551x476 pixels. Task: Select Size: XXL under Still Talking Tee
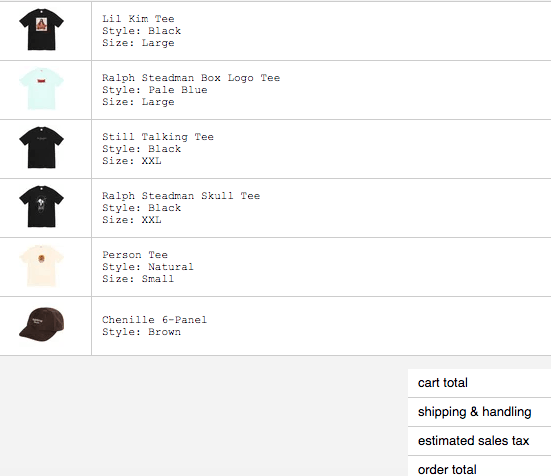click(132, 161)
